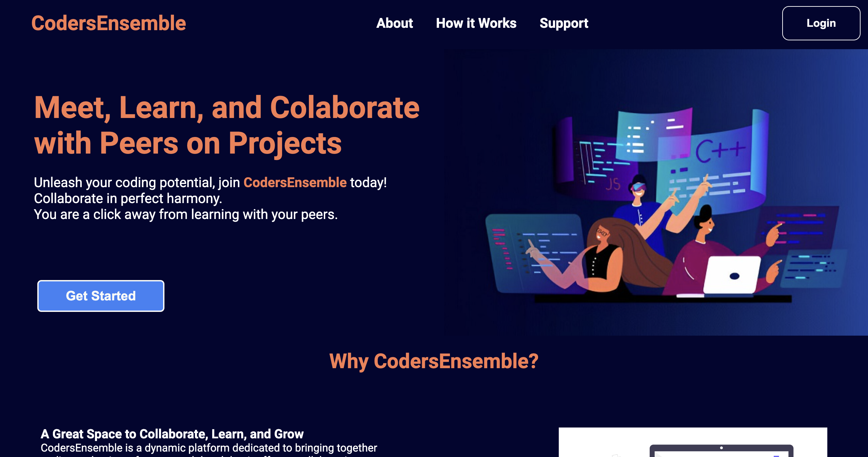Open the About navigation menu item
Viewport: 868px width, 457px height.
pos(394,23)
